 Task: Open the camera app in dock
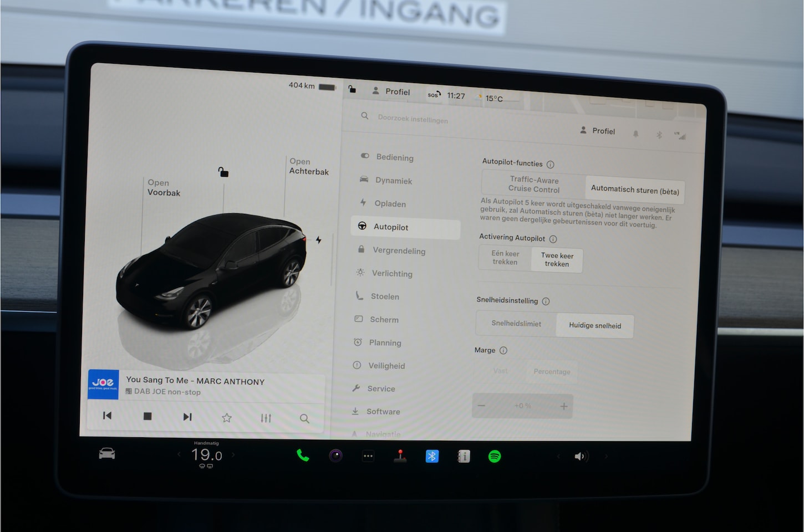click(335, 456)
